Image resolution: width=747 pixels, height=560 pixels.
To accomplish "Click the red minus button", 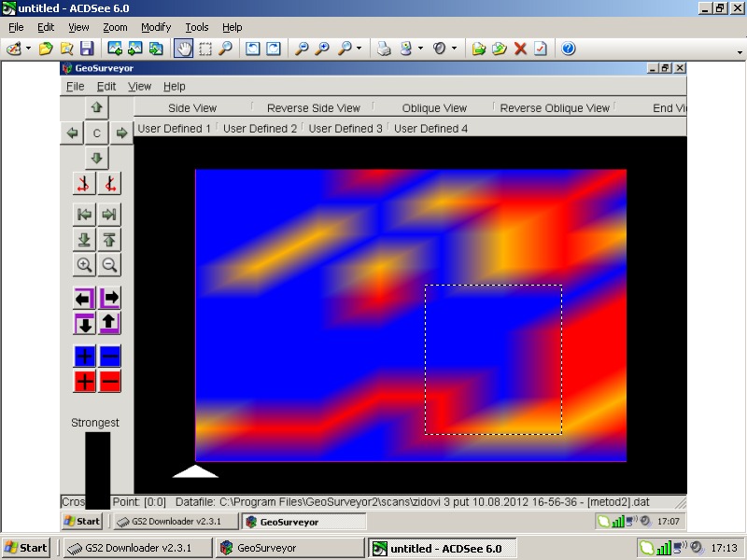I will point(109,381).
